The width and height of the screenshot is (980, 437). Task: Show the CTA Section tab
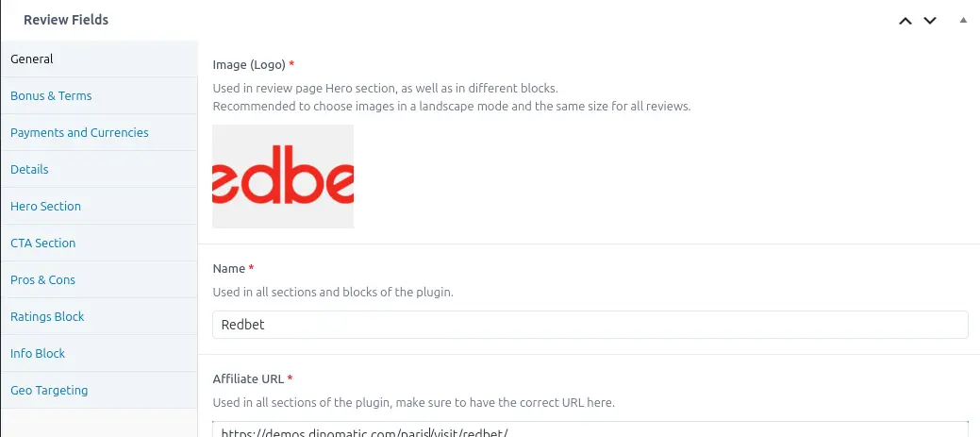tap(42, 243)
